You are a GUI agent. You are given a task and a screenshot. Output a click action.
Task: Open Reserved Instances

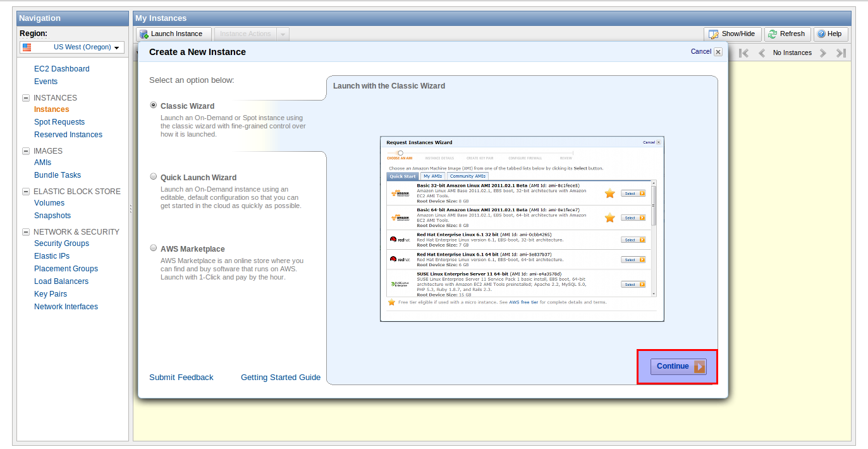tap(68, 135)
